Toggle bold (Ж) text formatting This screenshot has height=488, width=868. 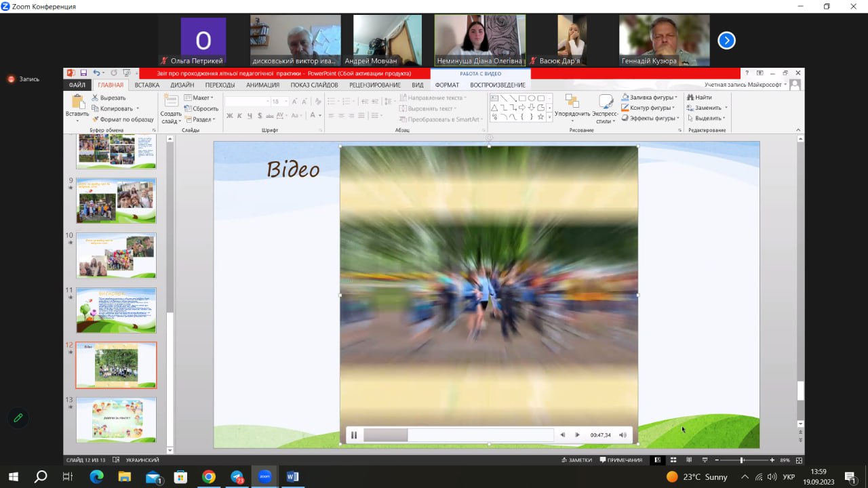coord(230,116)
